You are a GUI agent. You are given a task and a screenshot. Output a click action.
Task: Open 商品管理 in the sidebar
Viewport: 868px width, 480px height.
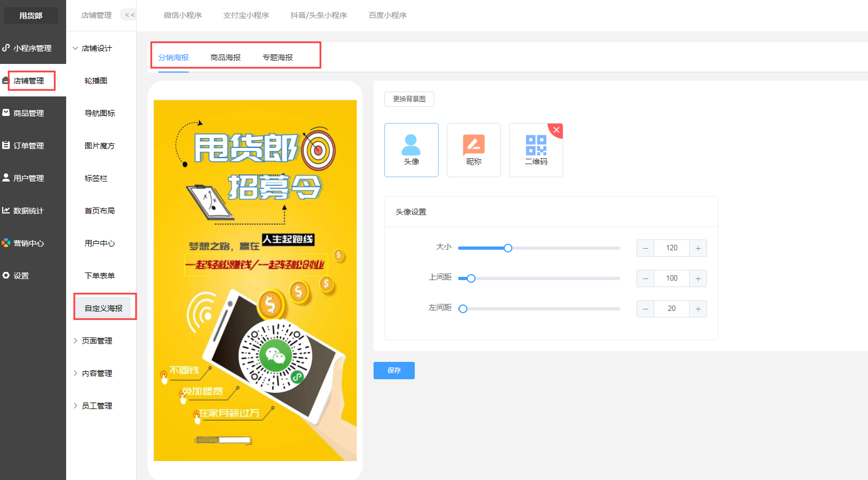(33, 113)
